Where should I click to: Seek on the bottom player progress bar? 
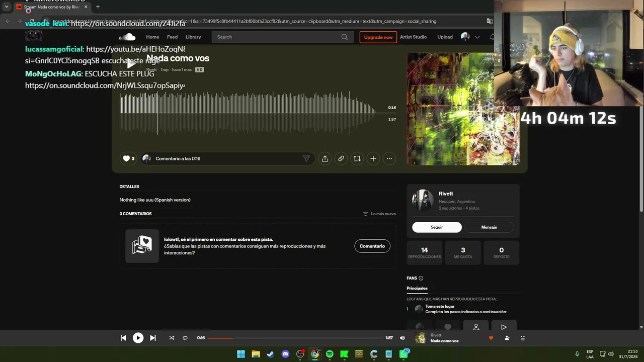[295, 338]
